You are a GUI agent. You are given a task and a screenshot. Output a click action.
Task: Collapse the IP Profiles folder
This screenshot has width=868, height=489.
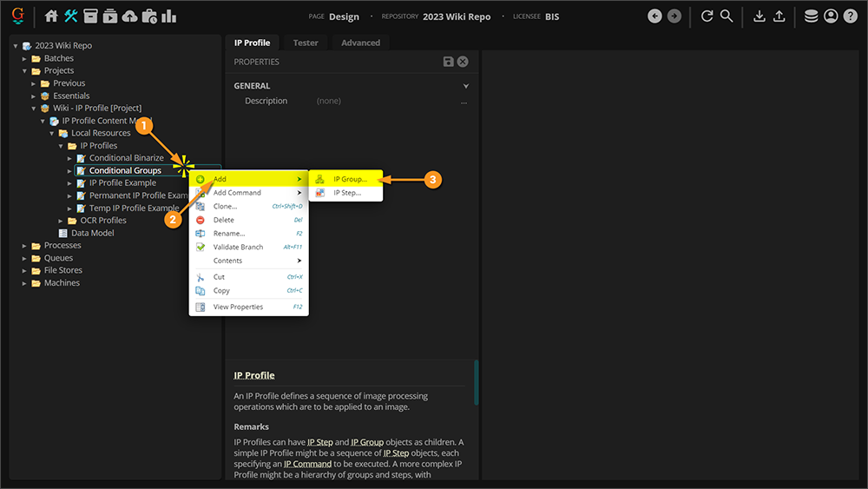[61, 146]
